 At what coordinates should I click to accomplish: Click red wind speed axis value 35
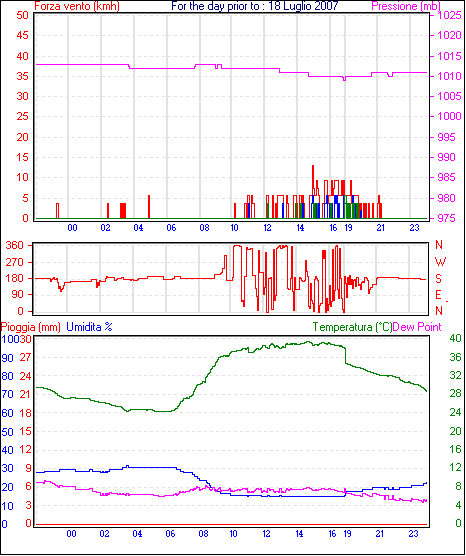(x=22, y=76)
